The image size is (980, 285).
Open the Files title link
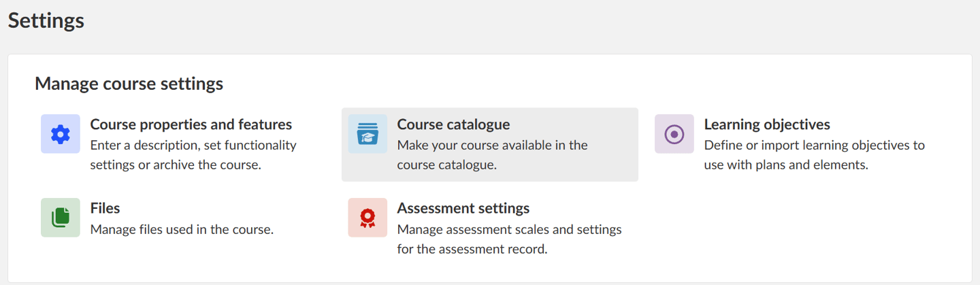point(105,208)
